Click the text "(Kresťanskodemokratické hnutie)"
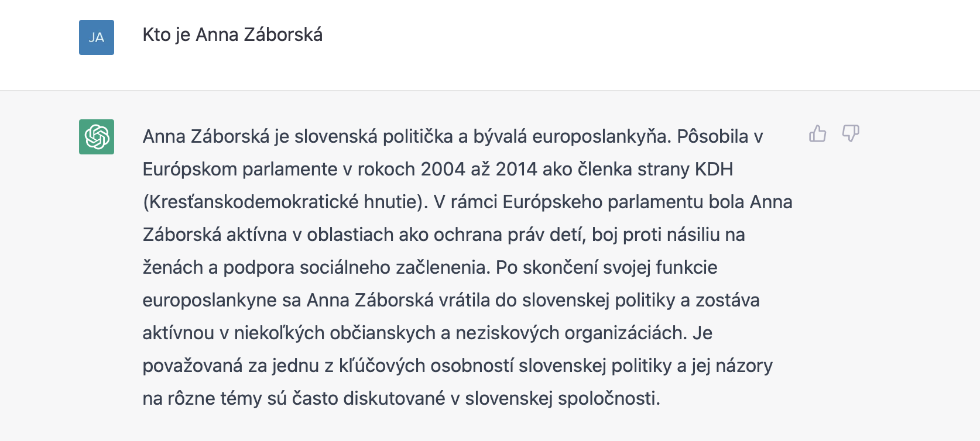 pos(285,202)
